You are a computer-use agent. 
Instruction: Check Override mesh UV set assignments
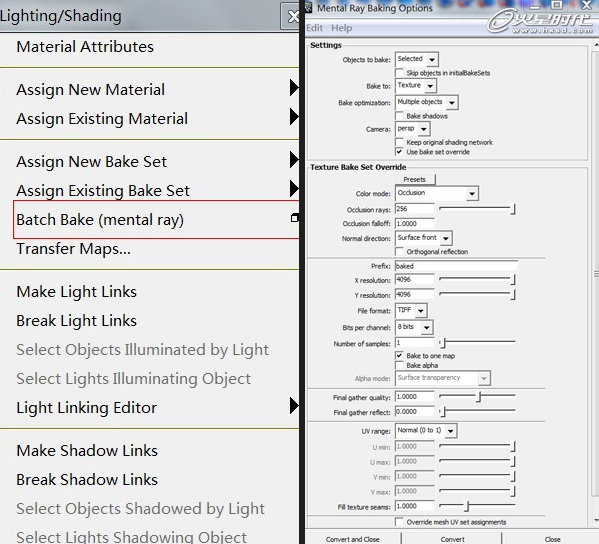(400, 522)
